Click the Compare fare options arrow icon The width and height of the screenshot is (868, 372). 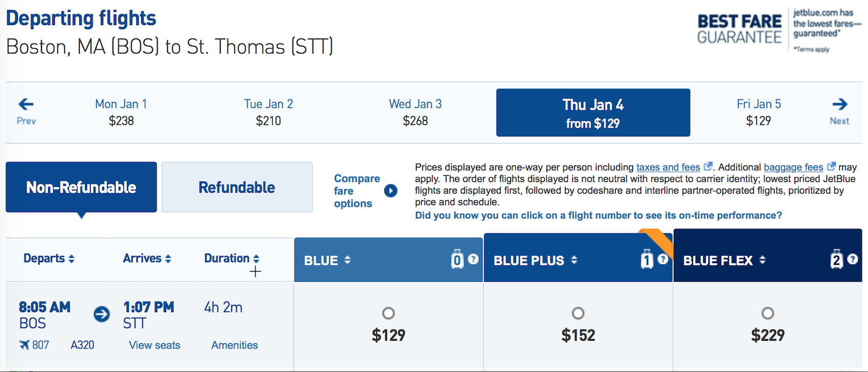tap(390, 191)
